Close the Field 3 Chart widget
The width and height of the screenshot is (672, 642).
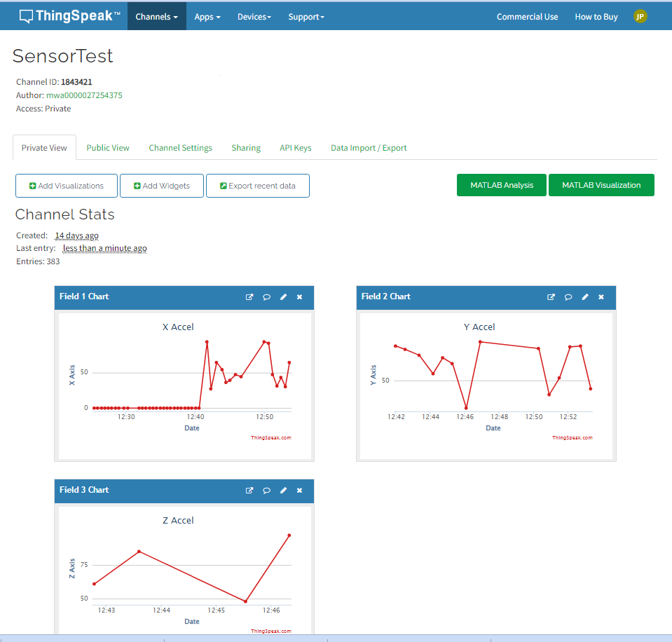coord(300,491)
